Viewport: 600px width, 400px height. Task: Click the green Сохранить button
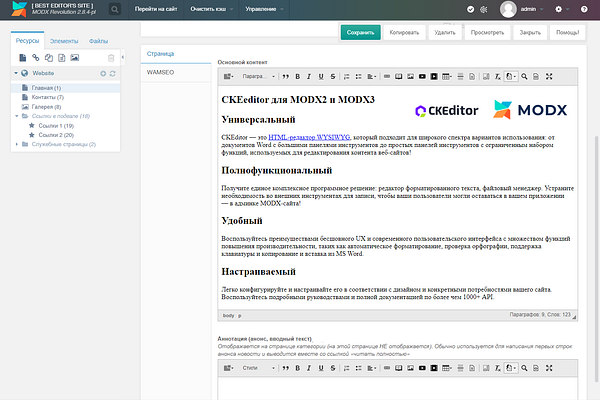(x=360, y=33)
